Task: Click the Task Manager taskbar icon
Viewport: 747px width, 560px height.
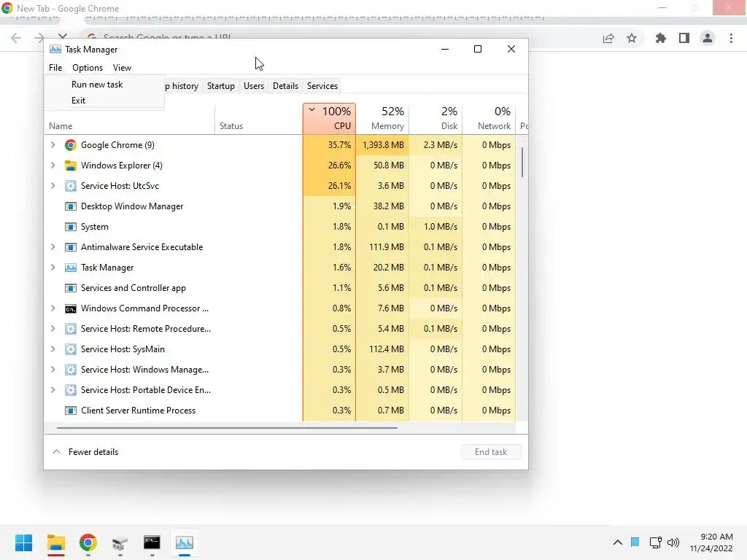Action: coord(185,542)
